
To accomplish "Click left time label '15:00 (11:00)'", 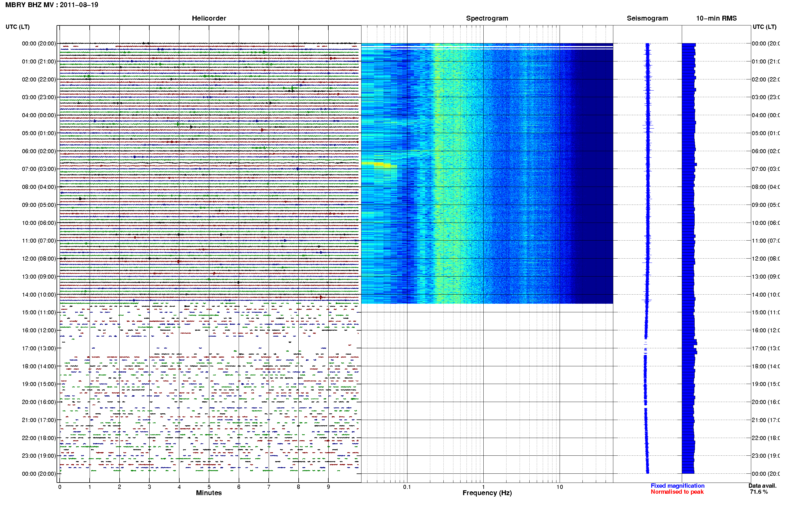I will (39, 313).
